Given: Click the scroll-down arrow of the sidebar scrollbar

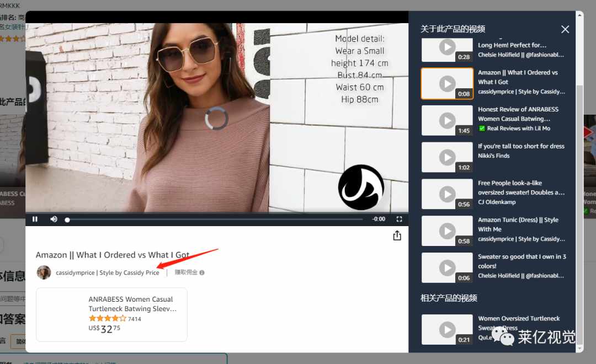Looking at the screenshot, I should [x=579, y=349].
